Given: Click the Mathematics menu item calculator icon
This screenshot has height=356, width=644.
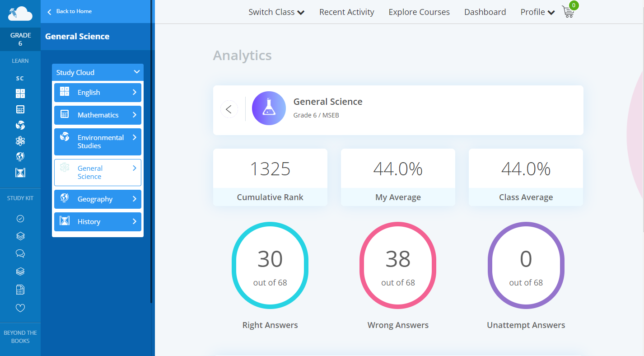Looking at the screenshot, I should tap(65, 114).
